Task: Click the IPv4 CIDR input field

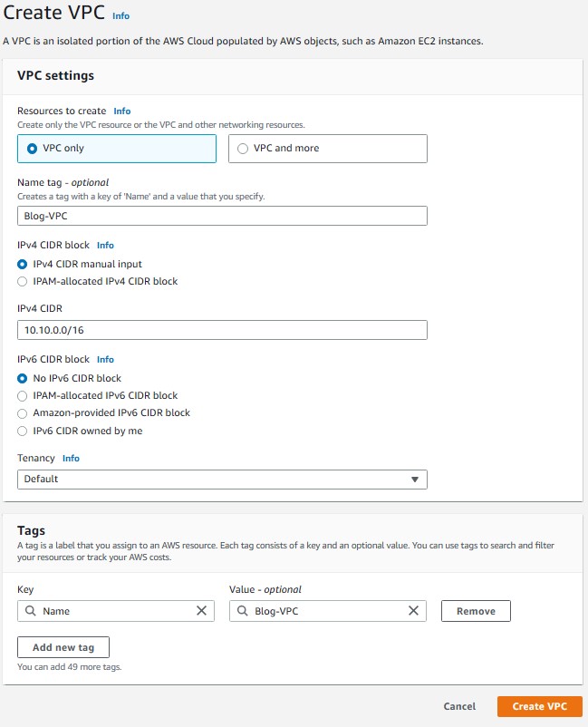Action: 222,330
